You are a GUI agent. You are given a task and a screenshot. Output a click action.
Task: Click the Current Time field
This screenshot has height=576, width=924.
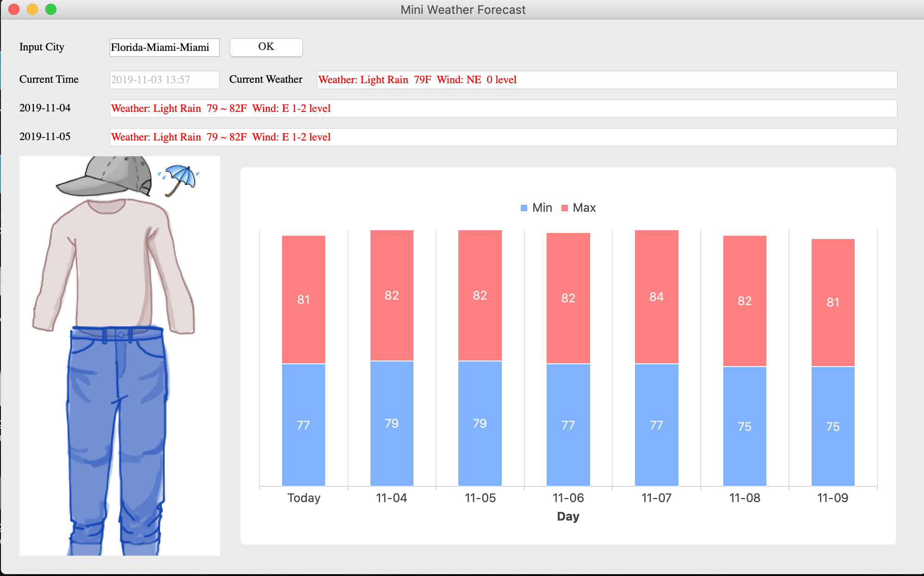coord(164,80)
